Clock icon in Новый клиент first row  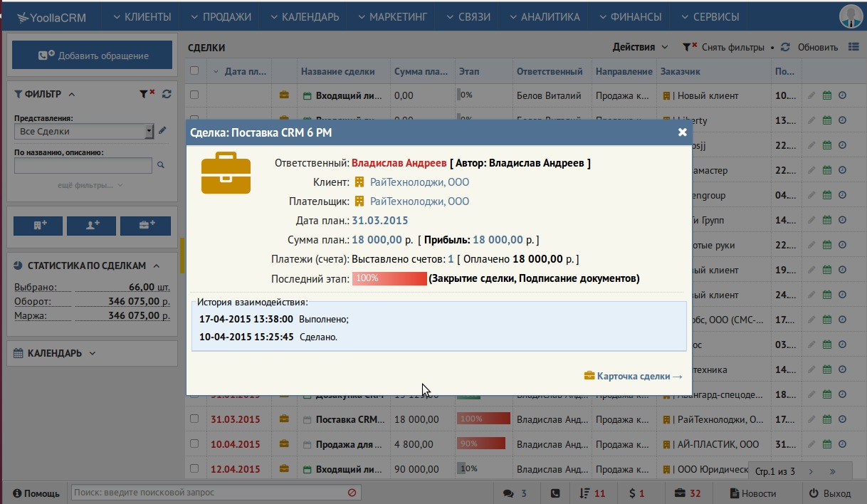click(842, 95)
